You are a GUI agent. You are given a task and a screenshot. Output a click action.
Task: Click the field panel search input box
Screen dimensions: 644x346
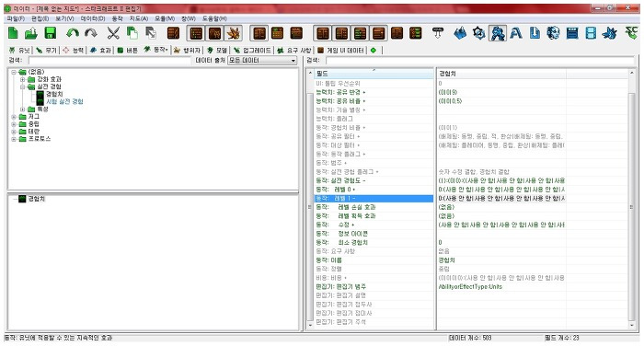(480, 61)
